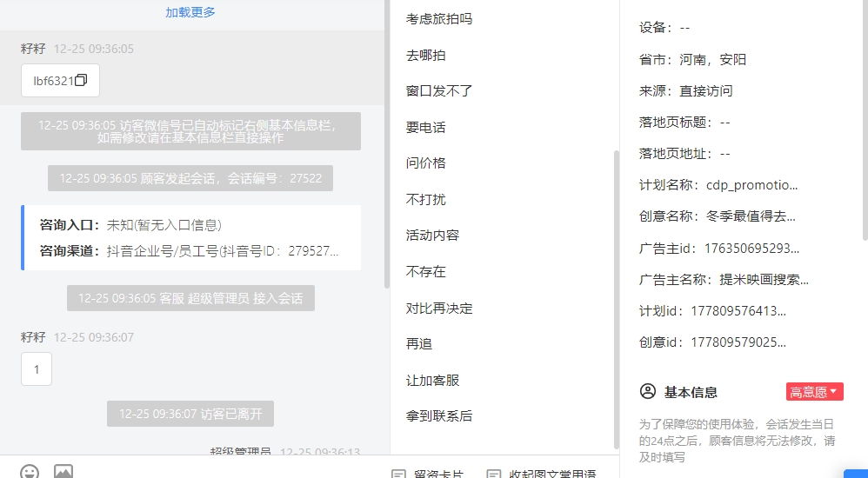Click the 落地页地址 field

684,153
